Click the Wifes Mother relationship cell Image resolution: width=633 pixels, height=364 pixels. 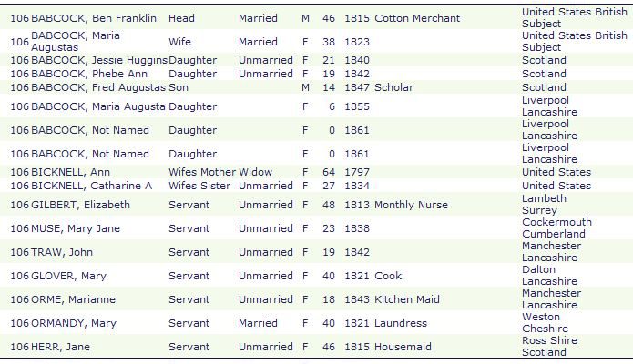click(201, 172)
